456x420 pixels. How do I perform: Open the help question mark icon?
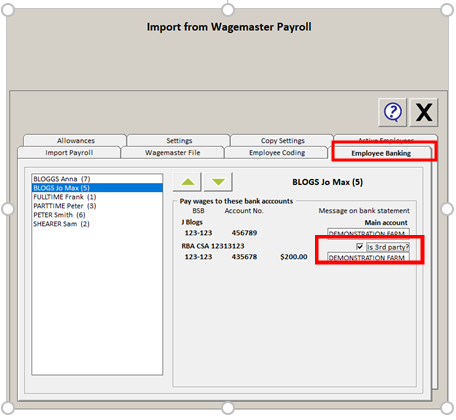click(393, 112)
